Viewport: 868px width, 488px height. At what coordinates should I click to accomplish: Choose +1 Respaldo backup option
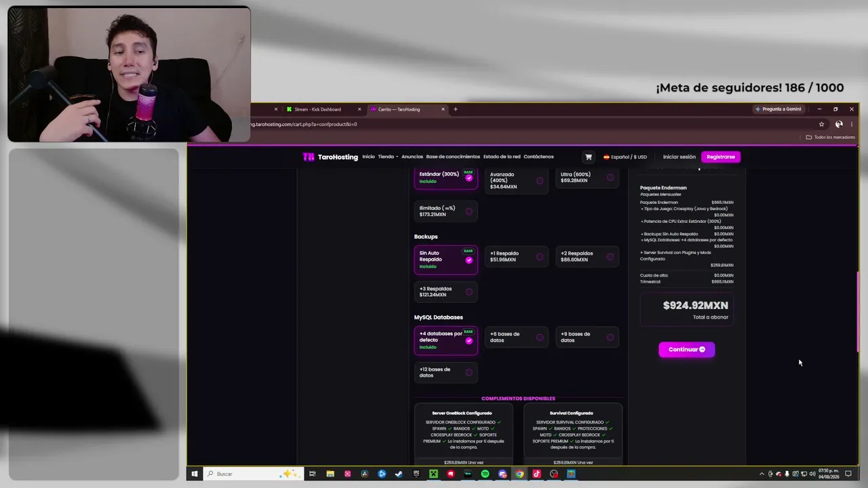coord(516,256)
